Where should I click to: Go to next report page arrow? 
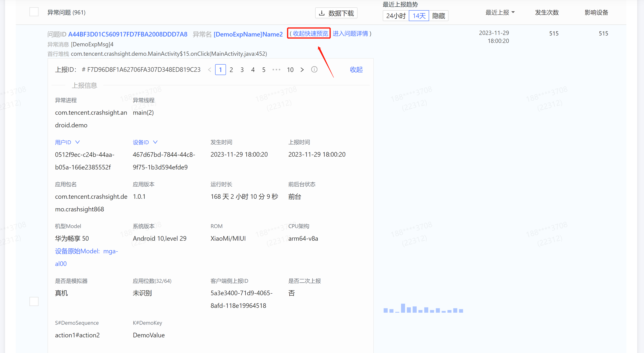point(302,70)
